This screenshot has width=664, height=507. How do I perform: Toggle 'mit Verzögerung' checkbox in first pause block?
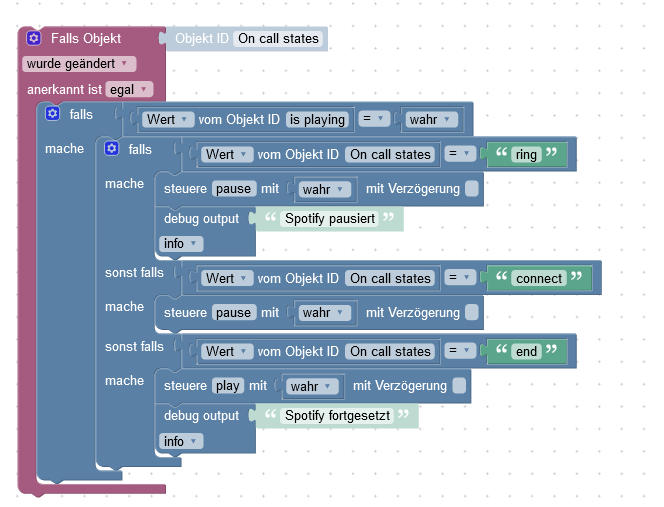tap(472, 189)
